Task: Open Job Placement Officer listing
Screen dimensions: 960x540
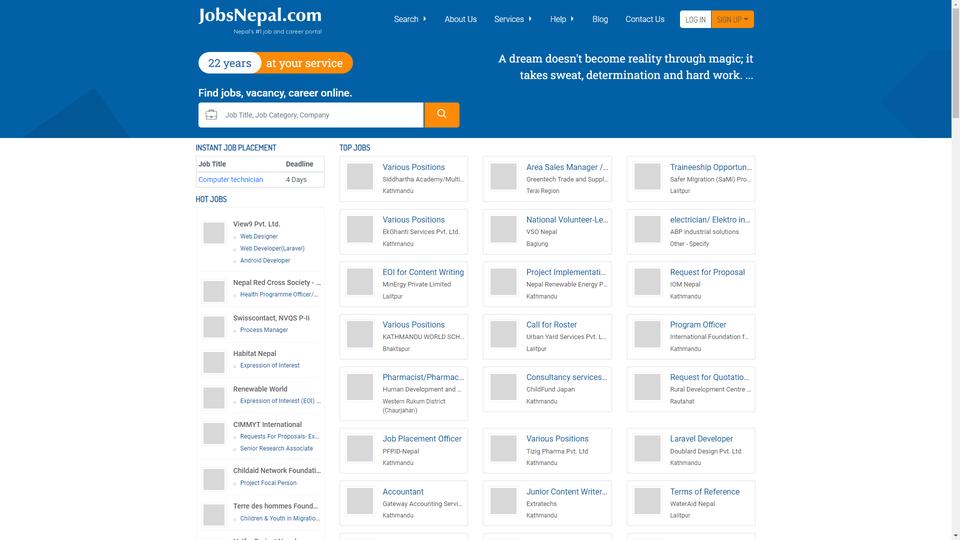Action: (x=422, y=439)
